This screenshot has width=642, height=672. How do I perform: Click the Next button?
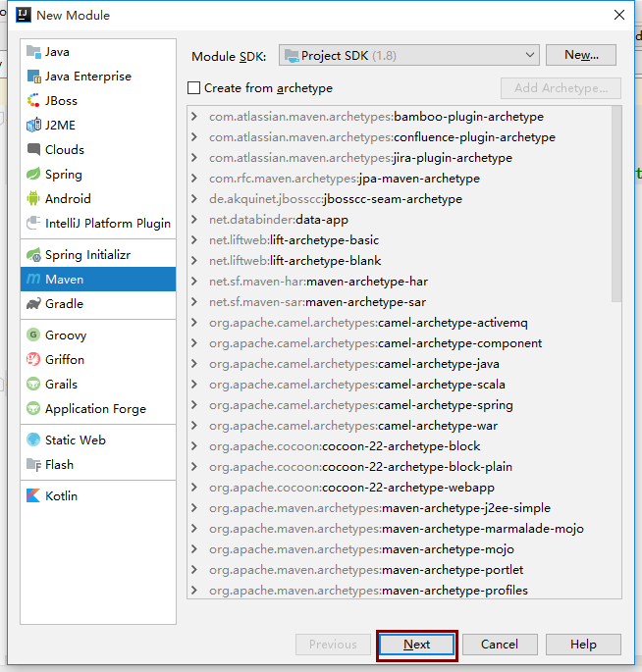point(416,645)
